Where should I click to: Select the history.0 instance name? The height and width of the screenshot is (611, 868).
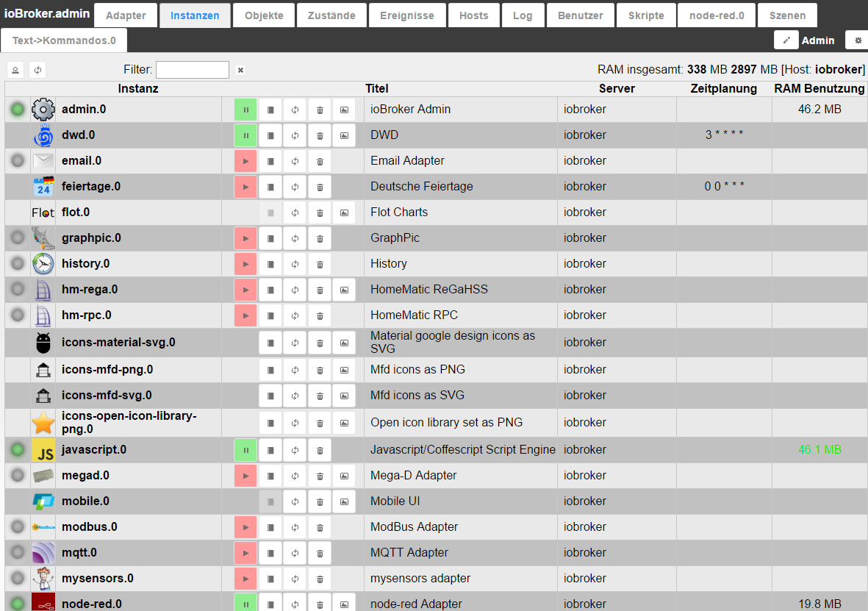coord(86,264)
